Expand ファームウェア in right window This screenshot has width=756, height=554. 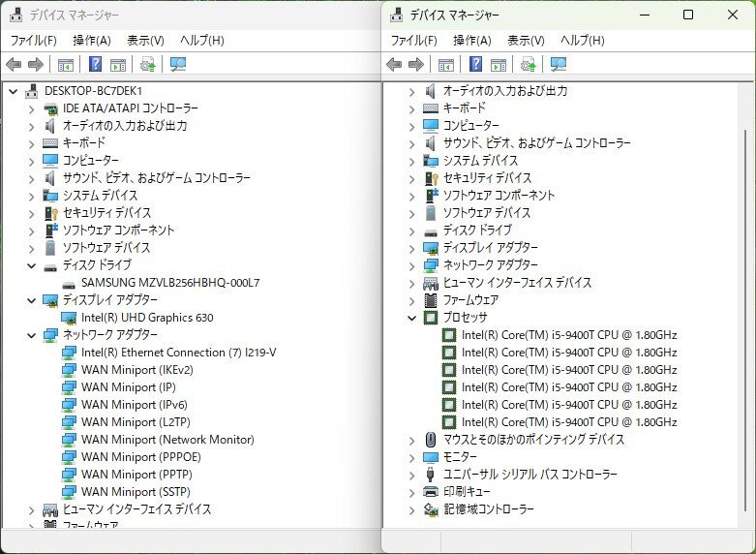coord(412,300)
